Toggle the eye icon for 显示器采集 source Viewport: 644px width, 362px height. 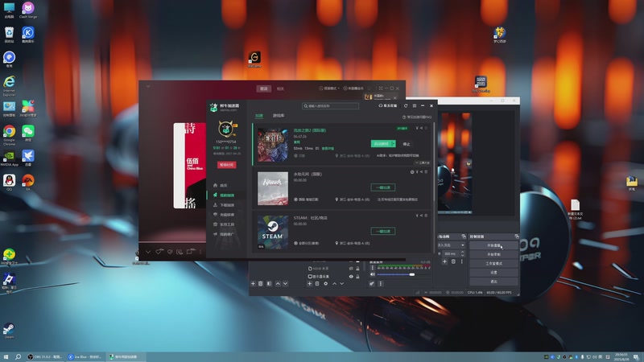351,277
